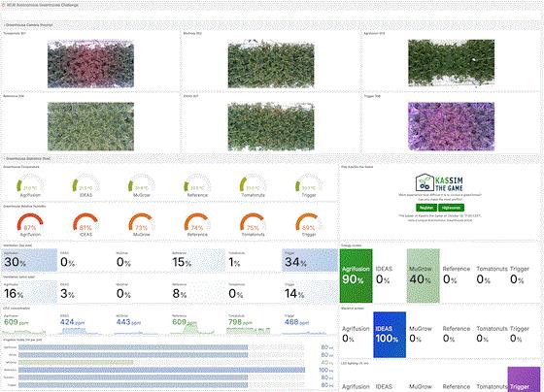The image size is (544, 392).
Task: Click the Reference temperature gauge
Action: click(197, 185)
